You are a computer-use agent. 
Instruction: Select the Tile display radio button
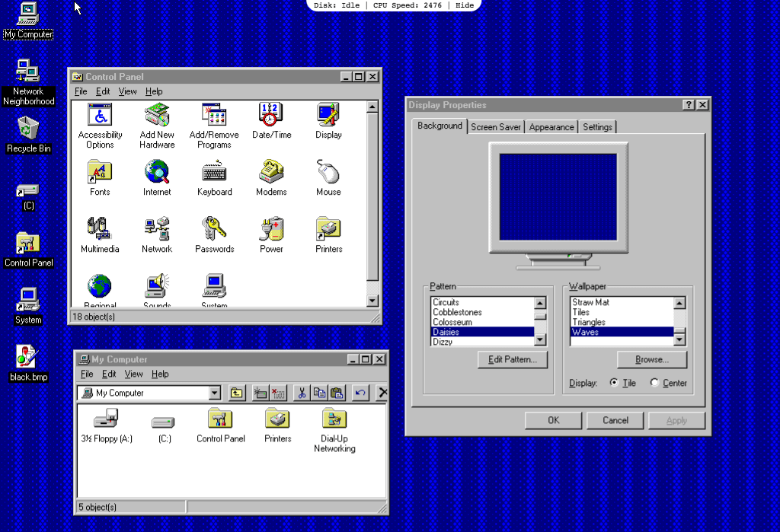click(x=614, y=383)
